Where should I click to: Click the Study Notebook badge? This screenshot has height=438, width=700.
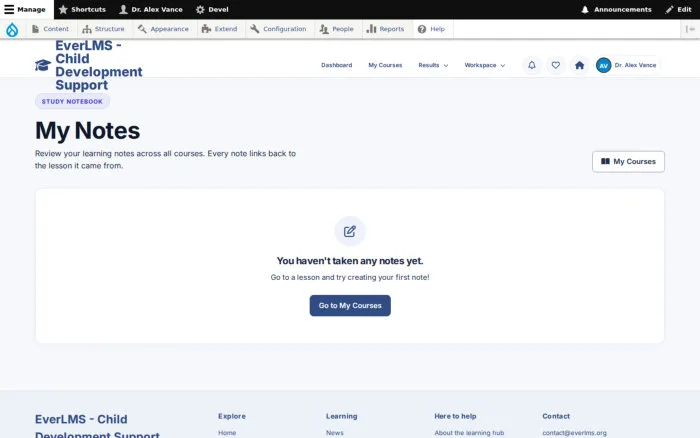[72, 102]
